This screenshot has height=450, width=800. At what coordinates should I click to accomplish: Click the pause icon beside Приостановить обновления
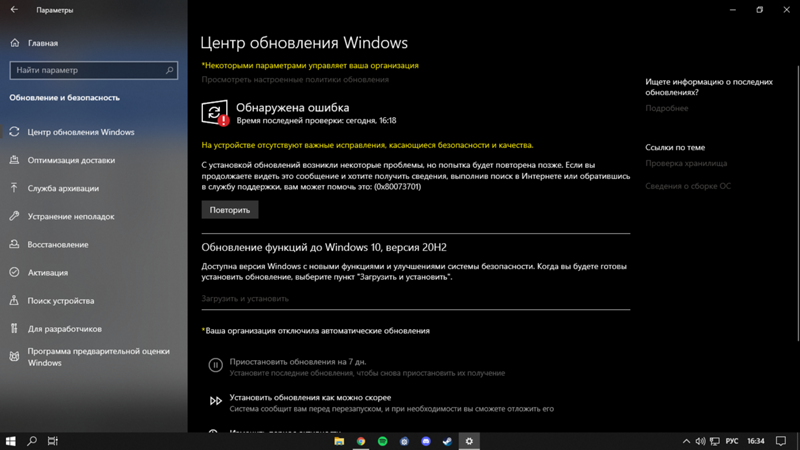pos(215,365)
